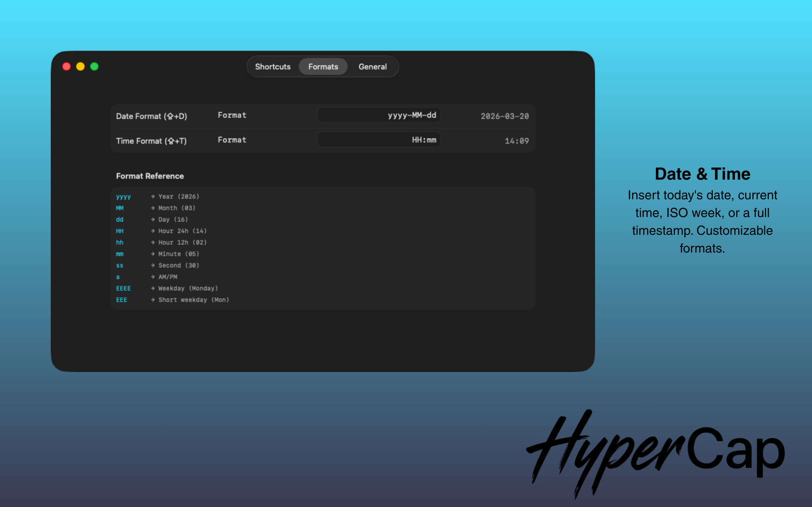Click the green zoom window button
The height and width of the screenshot is (507, 812).
point(94,67)
